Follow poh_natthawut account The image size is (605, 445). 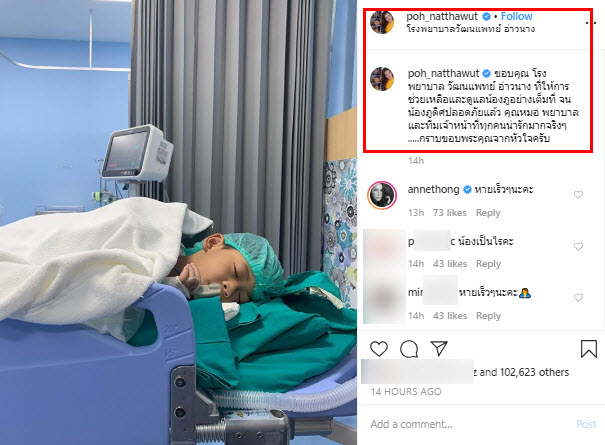pyautogui.click(x=516, y=16)
